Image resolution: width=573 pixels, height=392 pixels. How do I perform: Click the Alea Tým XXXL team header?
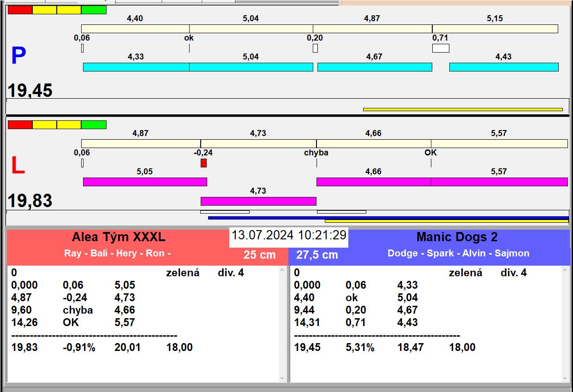tap(119, 238)
